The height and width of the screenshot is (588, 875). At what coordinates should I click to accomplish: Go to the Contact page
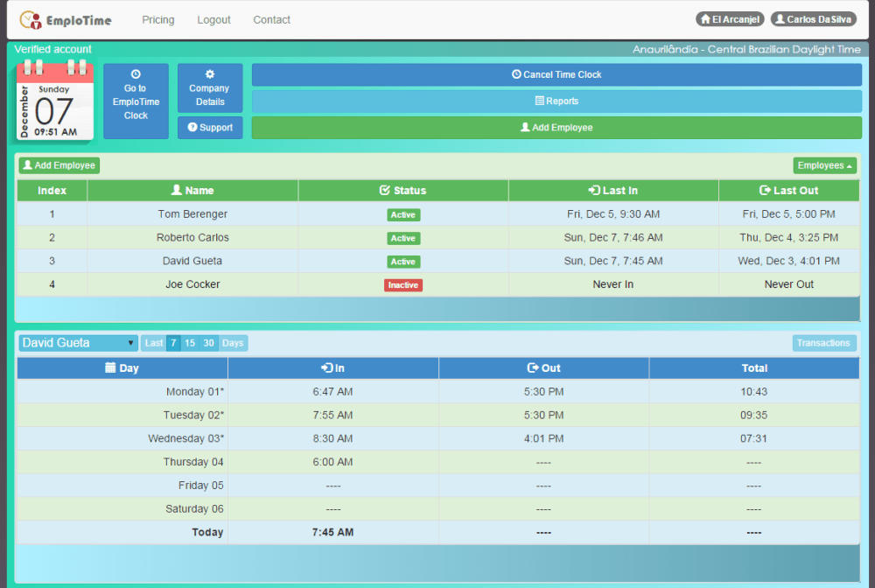[271, 19]
